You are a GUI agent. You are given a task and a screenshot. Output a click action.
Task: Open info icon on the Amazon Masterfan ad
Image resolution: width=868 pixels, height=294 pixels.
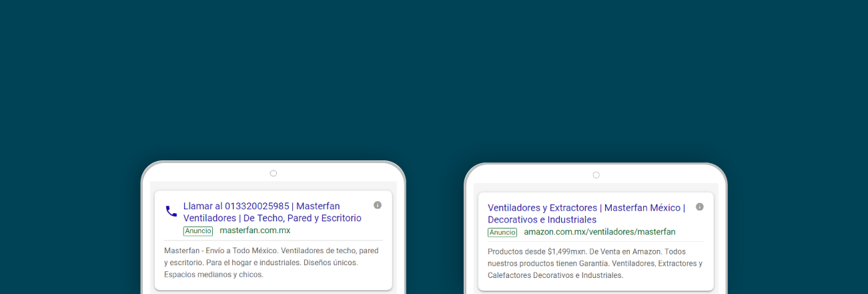coord(700,207)
